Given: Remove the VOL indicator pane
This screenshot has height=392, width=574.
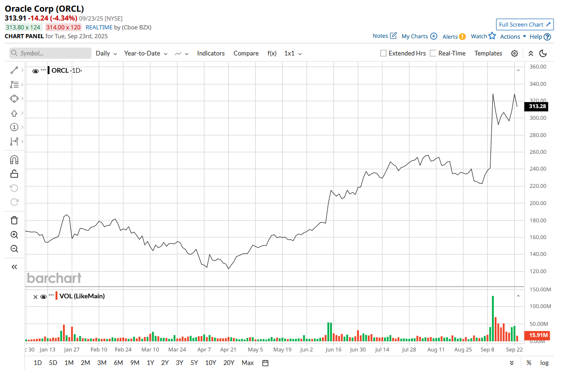Looking at the screenshot, I should [x=35, y=296].
